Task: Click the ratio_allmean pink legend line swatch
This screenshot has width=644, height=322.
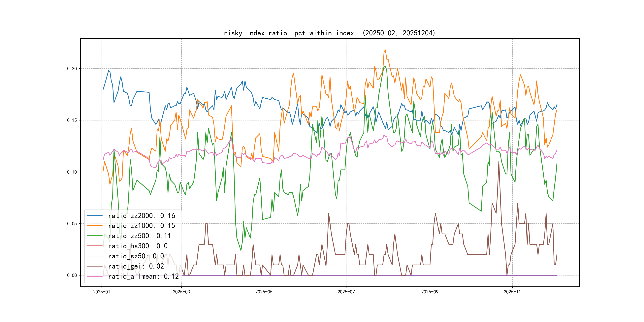Action: (94, 276)
